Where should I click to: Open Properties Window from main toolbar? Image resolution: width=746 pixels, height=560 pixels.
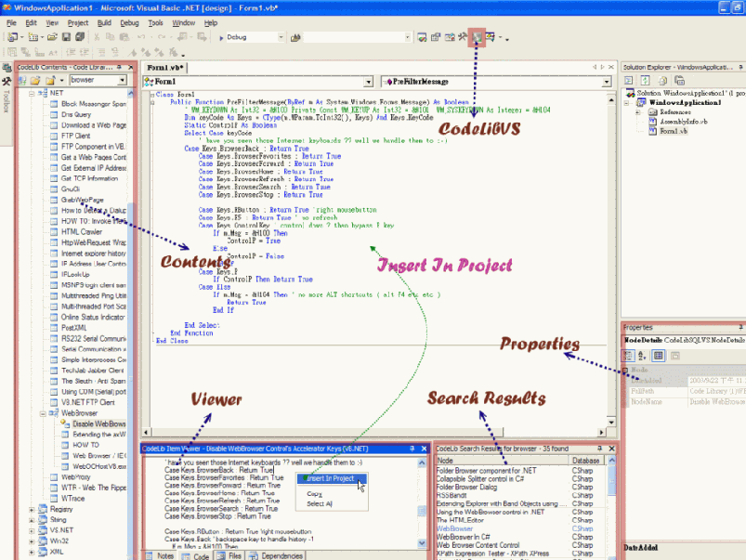436,37
